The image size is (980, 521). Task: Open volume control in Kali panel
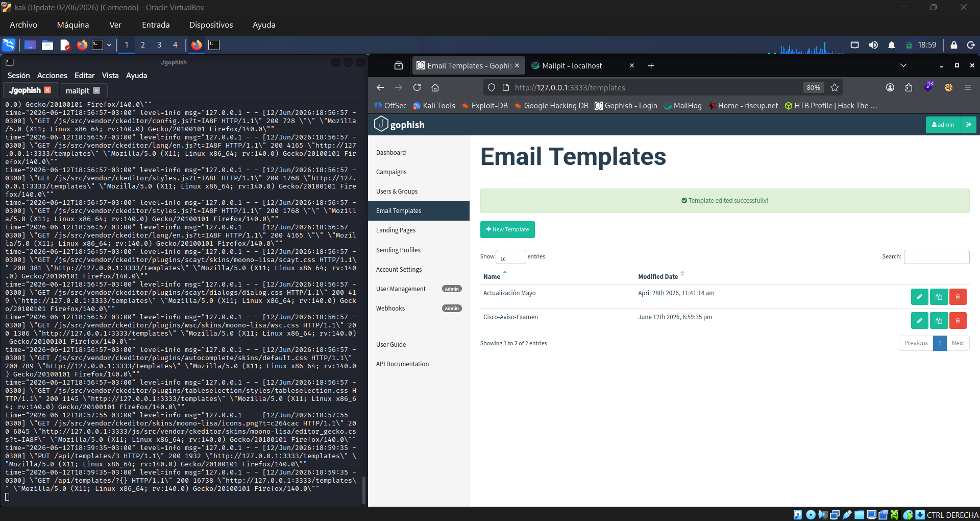point(873,45)
